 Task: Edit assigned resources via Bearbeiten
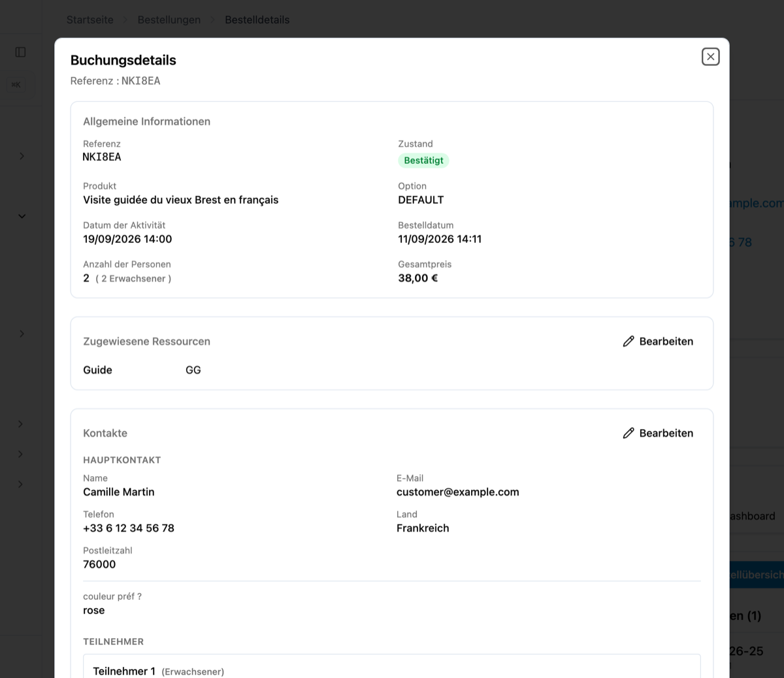(658, 342)
